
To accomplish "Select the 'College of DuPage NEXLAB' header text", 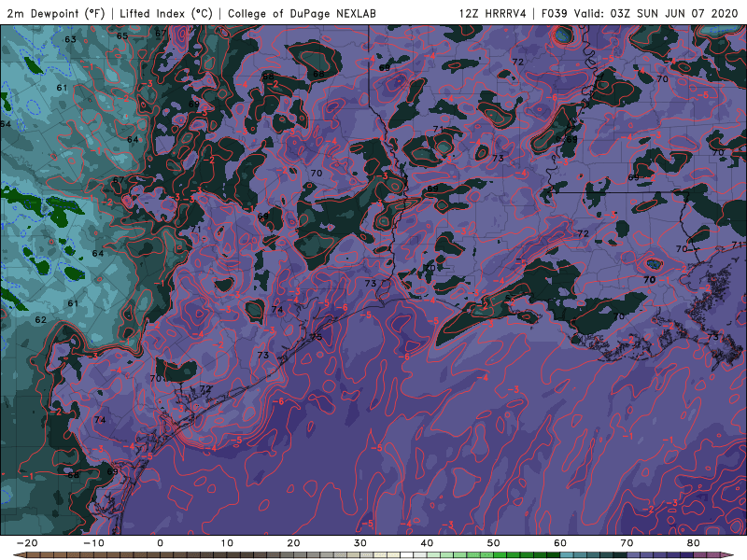I will (302, 13).
